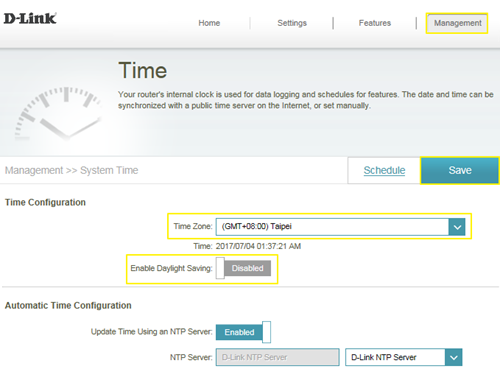Open the Time Zone Taipei dropdown
The image size is (500, 369).
coord(340,227)
